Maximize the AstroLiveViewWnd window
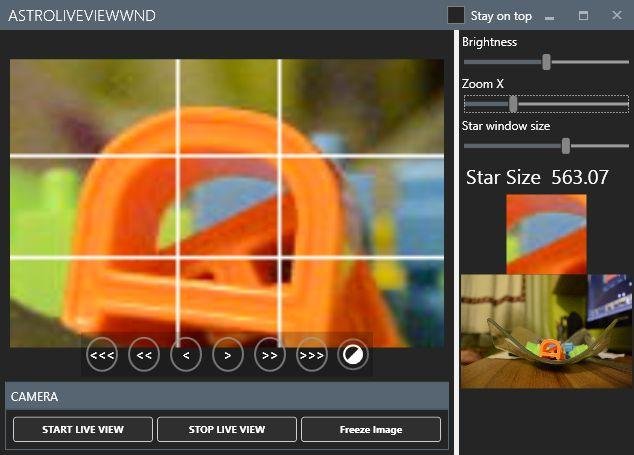 pos(583,16)
